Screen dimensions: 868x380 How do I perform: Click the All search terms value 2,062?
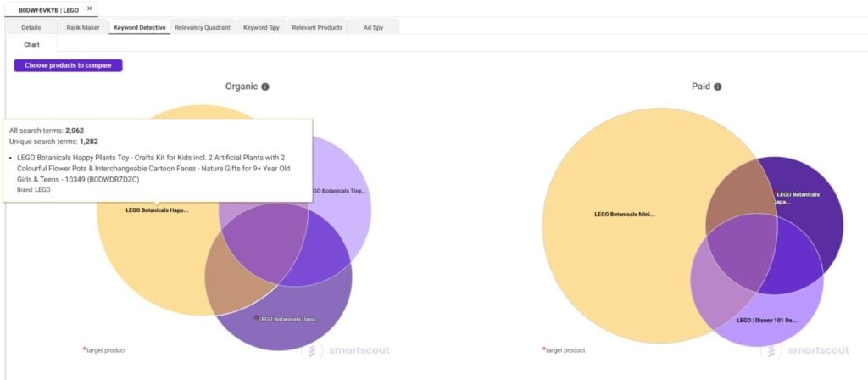pyautogui.click(x=75, y=131)
